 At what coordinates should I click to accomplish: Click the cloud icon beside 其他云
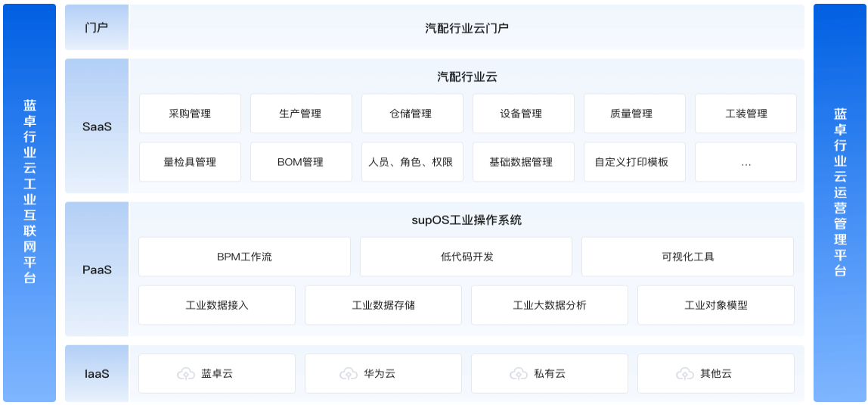(x=685, y=374)
